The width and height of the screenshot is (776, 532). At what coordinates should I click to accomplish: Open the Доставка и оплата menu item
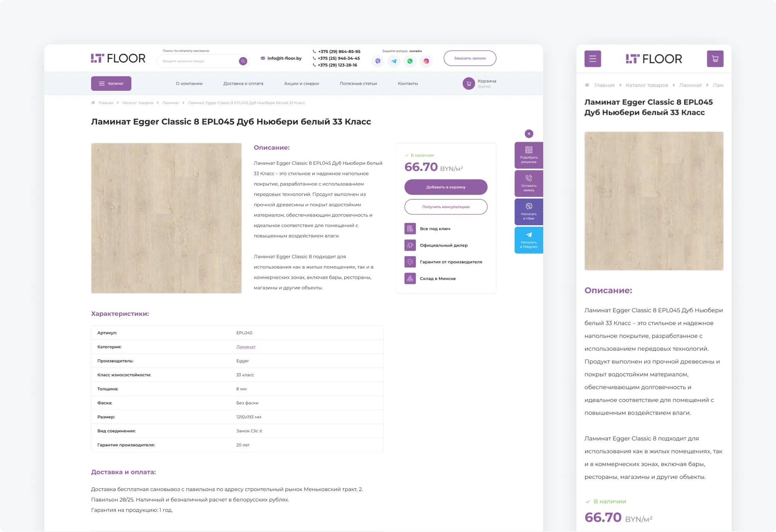click(x=243, y=83)
